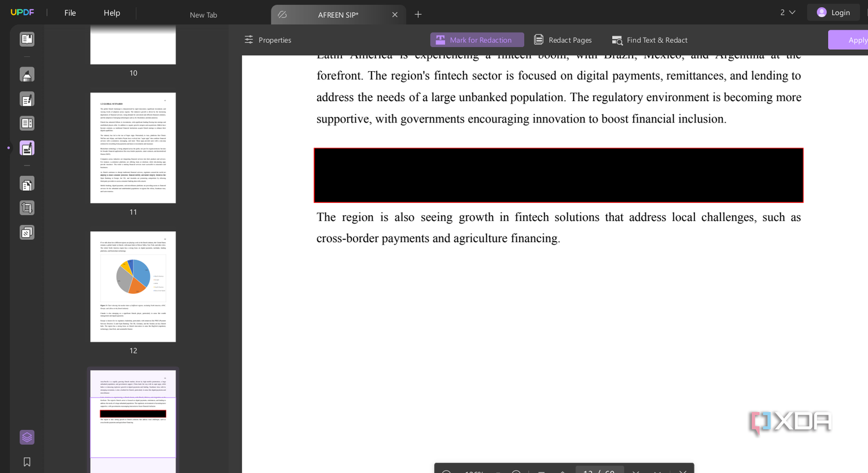Switch to the New Tab tab
868x473 pixels.
[x=204, y=15]
